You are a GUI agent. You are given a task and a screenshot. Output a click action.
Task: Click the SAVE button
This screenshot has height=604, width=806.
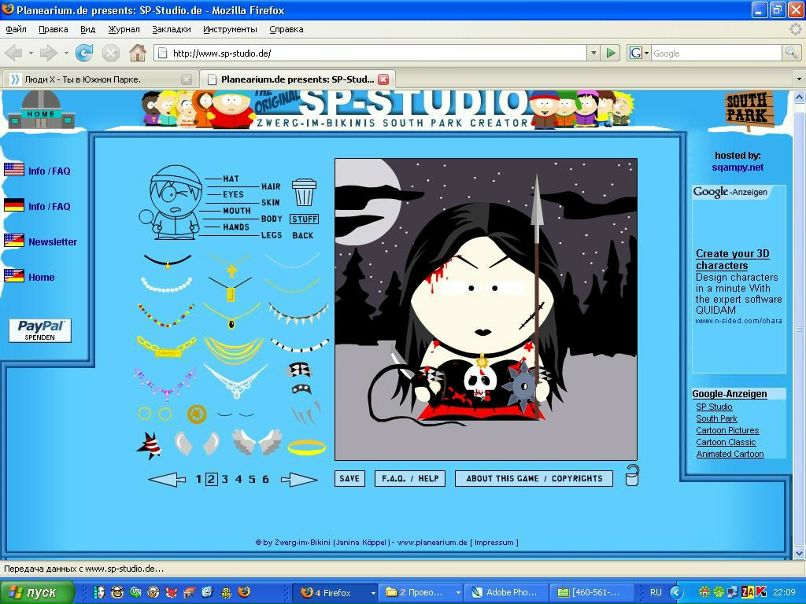(349, 479)
